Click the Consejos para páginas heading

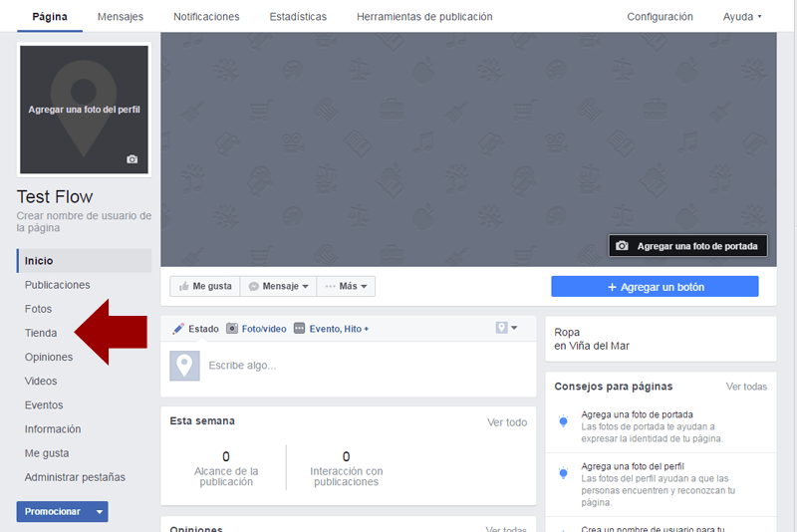tap(614, 387)
